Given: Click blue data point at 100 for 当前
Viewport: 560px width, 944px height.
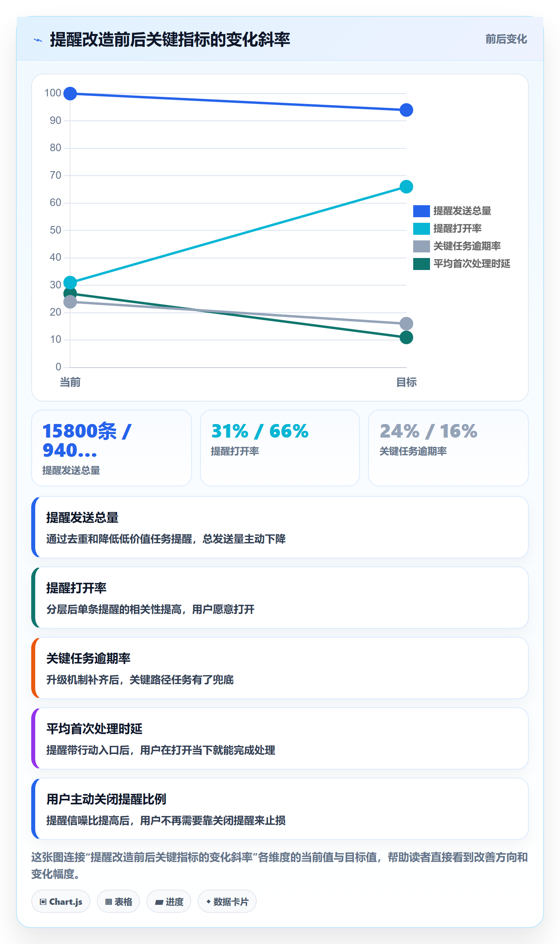Looking at the screenshot, I should 70,94.
